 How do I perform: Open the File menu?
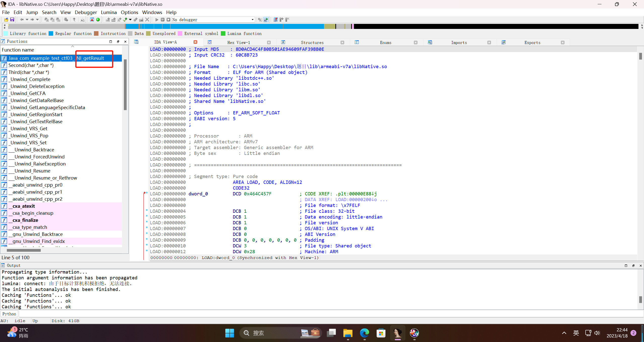[x=6, y=12]
